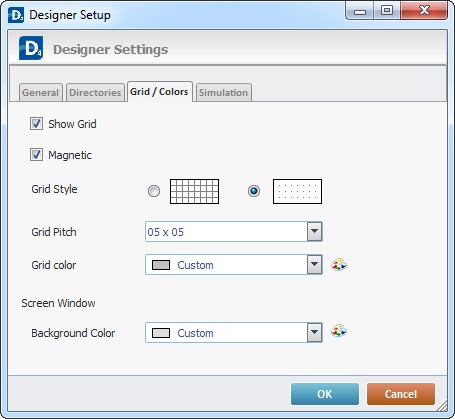
Task: Open color palette picker for Background Color
Action: [x=339, y=331]
